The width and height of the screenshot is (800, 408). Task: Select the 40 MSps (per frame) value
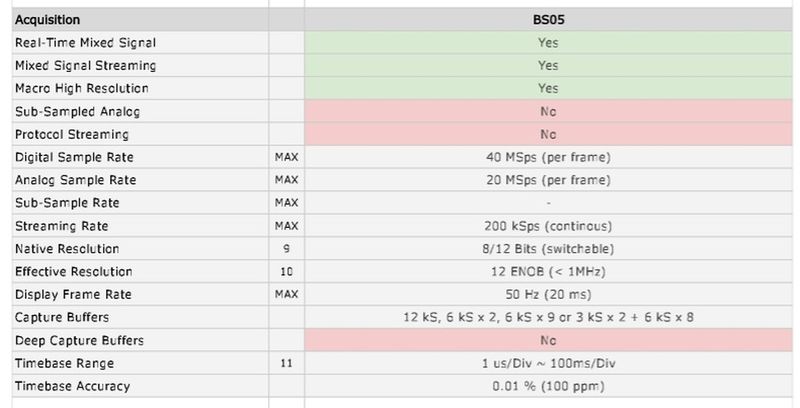click(547, 157)
